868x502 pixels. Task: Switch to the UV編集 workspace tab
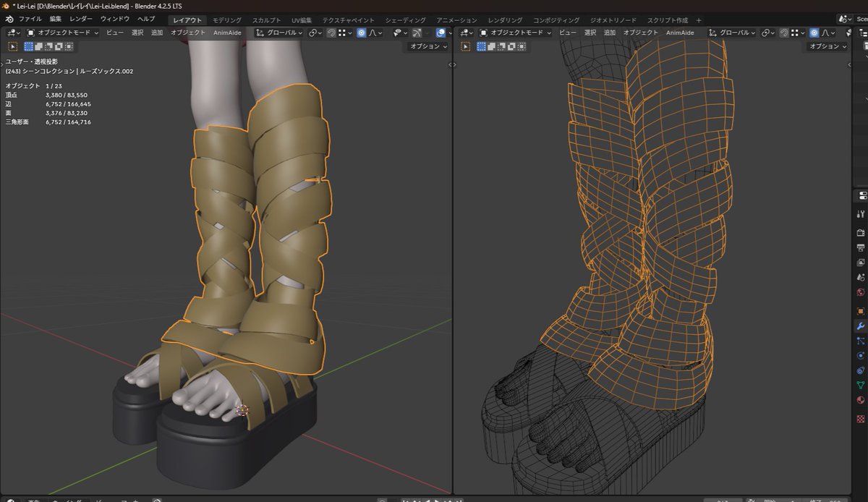tap(302, 20)
